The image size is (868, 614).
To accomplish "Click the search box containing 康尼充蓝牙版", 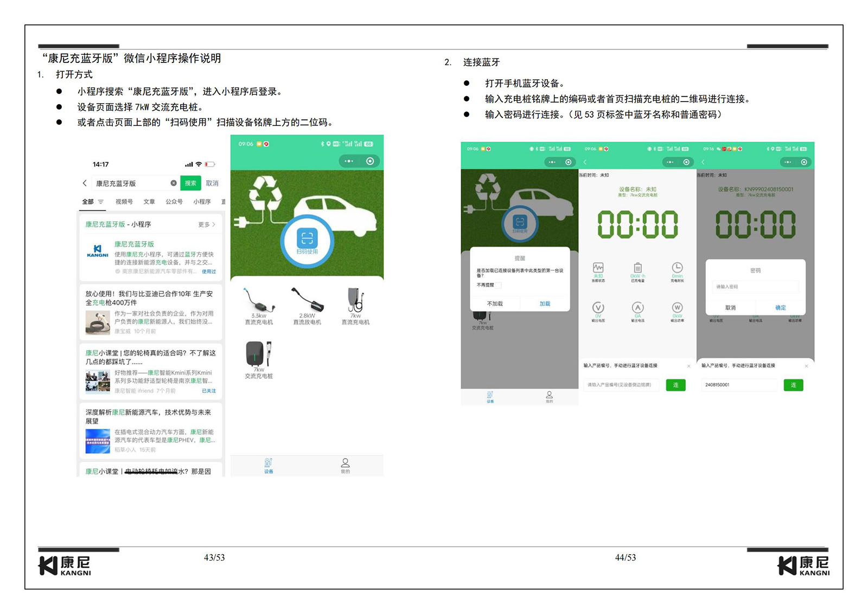I will pyautogui.click(x=136, y=183).
